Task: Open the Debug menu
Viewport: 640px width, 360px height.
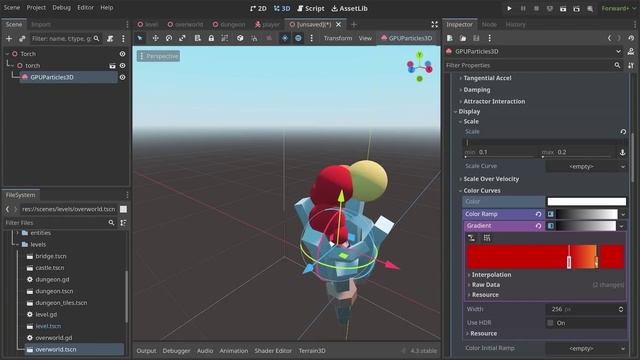Action: pos(61,7)
